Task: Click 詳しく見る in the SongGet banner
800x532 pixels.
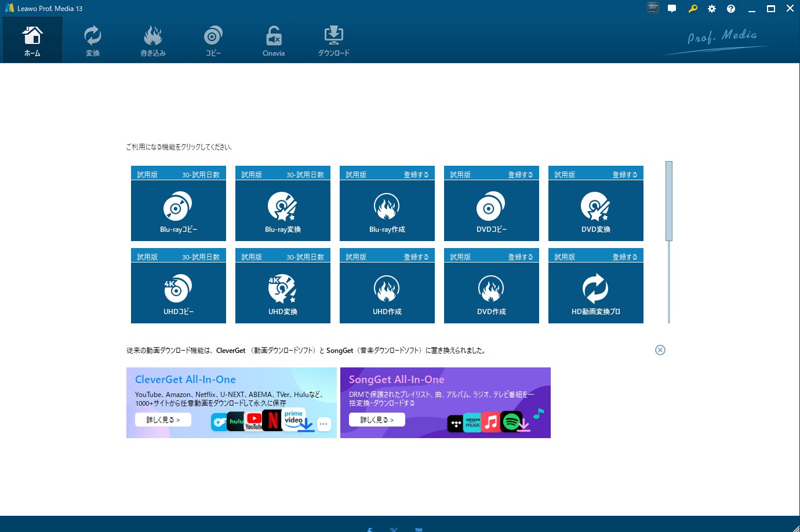Action: [x=377, y=420]
